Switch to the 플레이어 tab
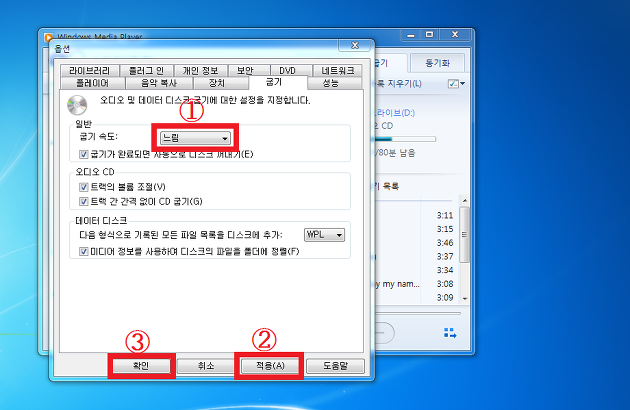The width and height of the screenshot is (630, 410). (x=92, y=83)
